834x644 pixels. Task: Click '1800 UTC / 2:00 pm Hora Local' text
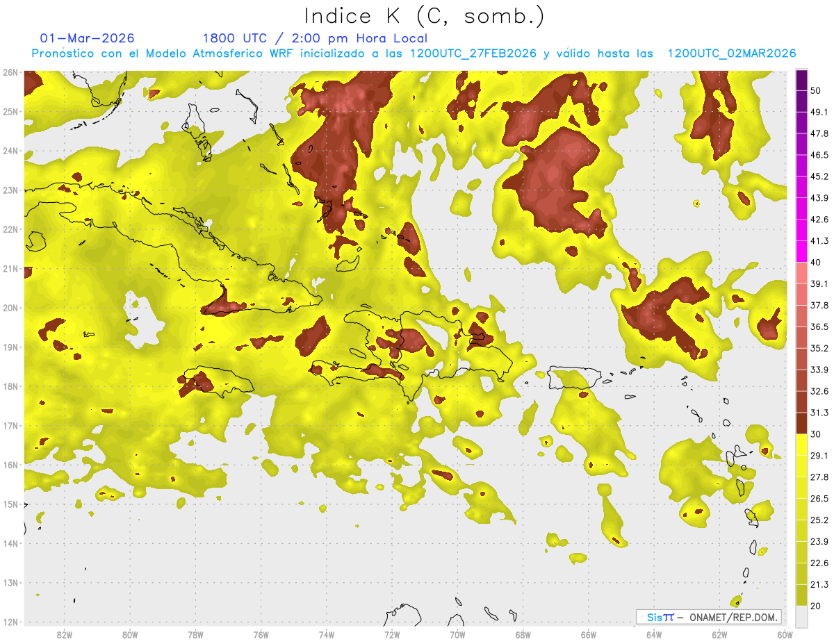pos(315,38)
